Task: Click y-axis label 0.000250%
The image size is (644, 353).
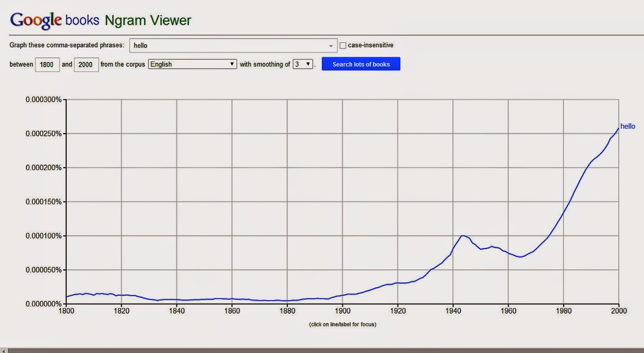Action: [x=43, y=134]
